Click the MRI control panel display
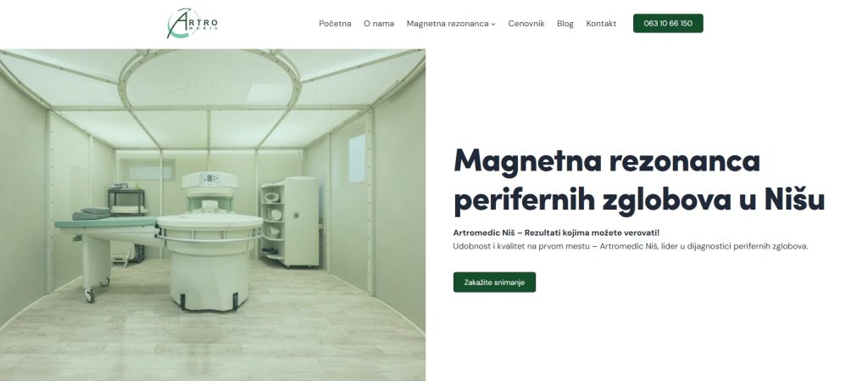Screen dimensions: 868x381 click(209, 178)
